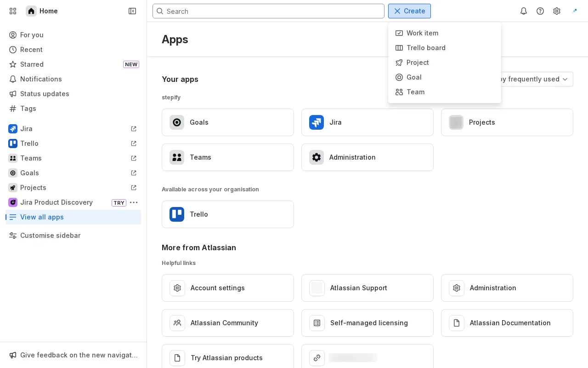Viewport: 588px width, 368px height.
Task: Click the settings gear icon
Action: coord(557,11)
